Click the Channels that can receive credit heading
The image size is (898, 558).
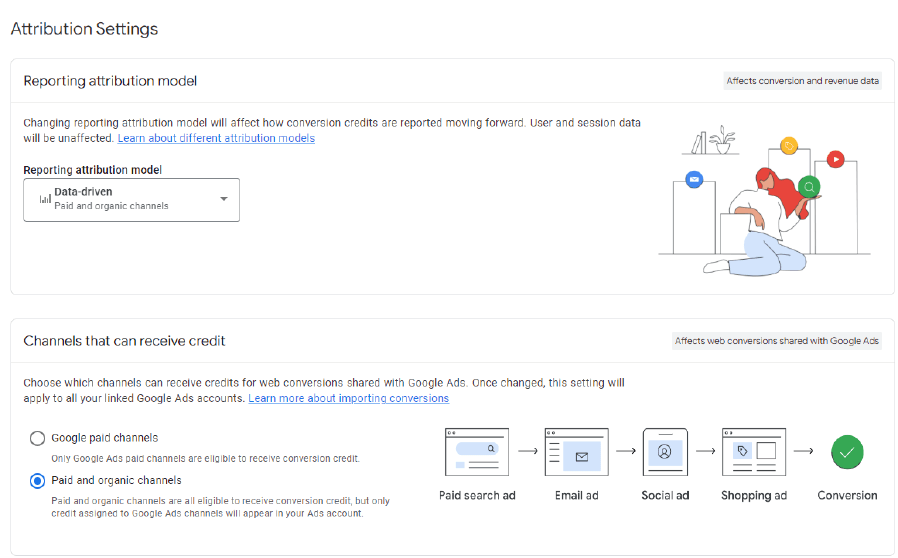[124, 341]
